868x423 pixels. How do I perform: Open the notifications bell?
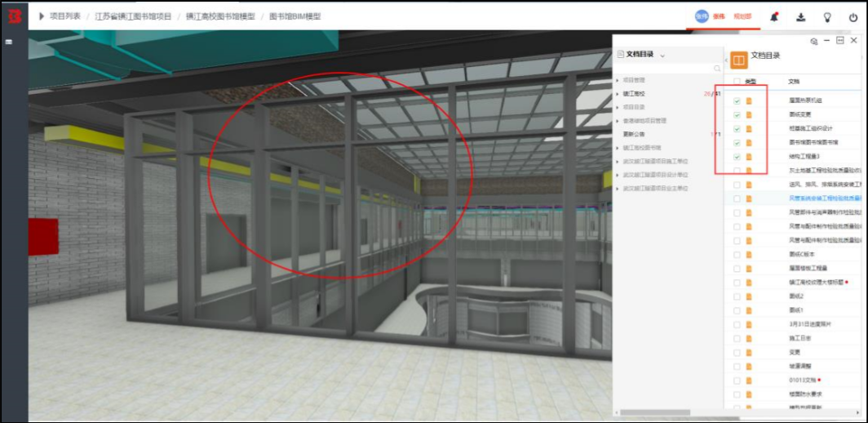[x=773, y=17]
